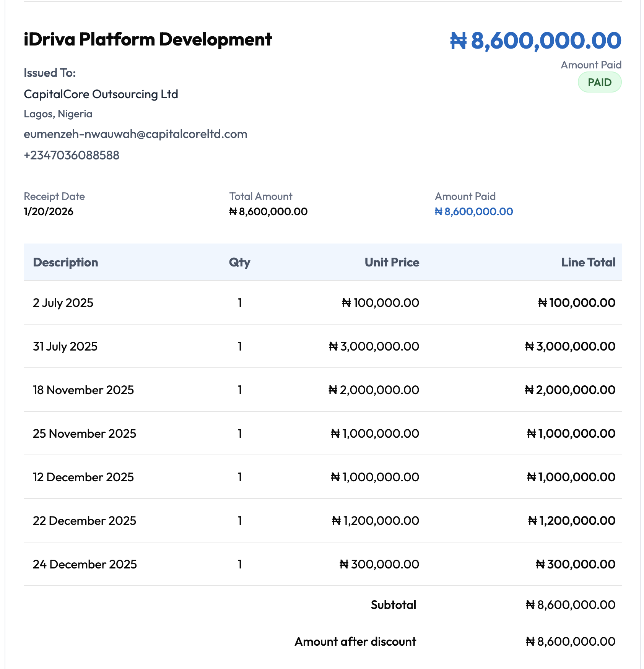The image size is (644, 669).
Task: Click the Receipt Date label
Action: click(54, 196)
